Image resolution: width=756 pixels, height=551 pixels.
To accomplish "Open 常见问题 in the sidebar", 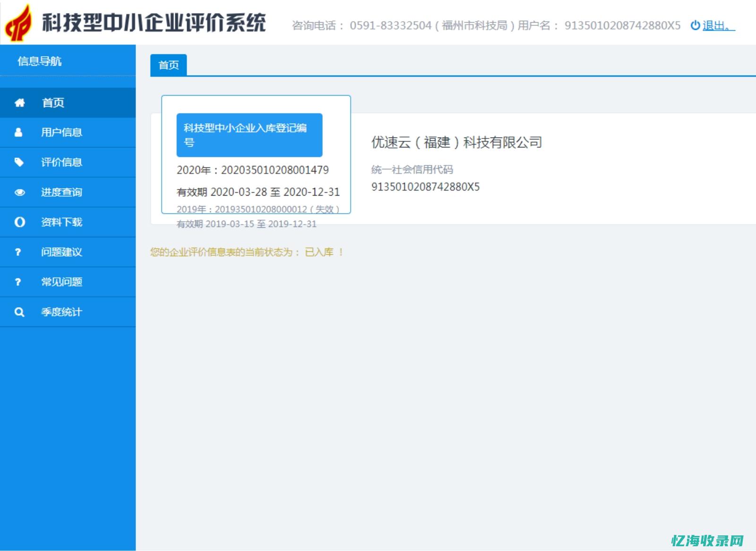I will (68, 282).
